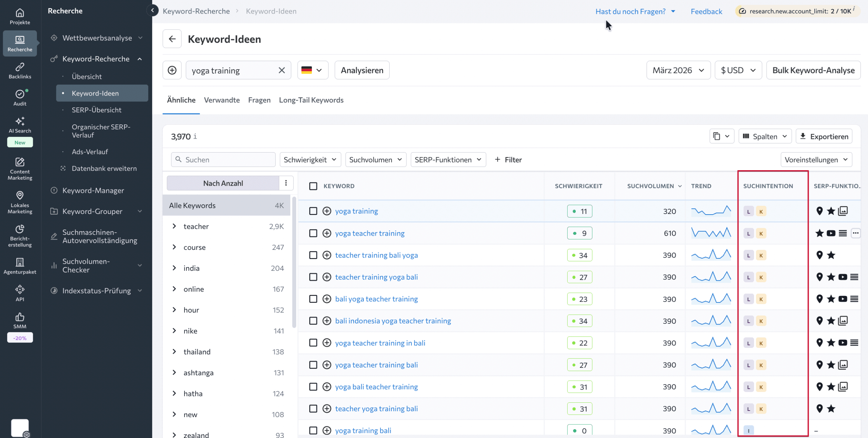This screenshot has width=868, height=438.
Task: Open the Backlinks section in the sidebar
Action: click(x=20, y=70)
